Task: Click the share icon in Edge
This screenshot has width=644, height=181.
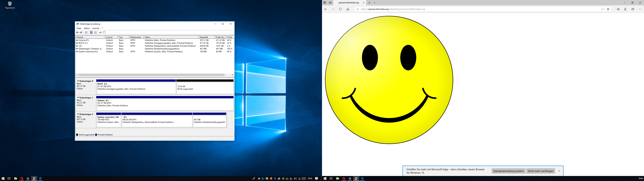Action: click(633, 9)
